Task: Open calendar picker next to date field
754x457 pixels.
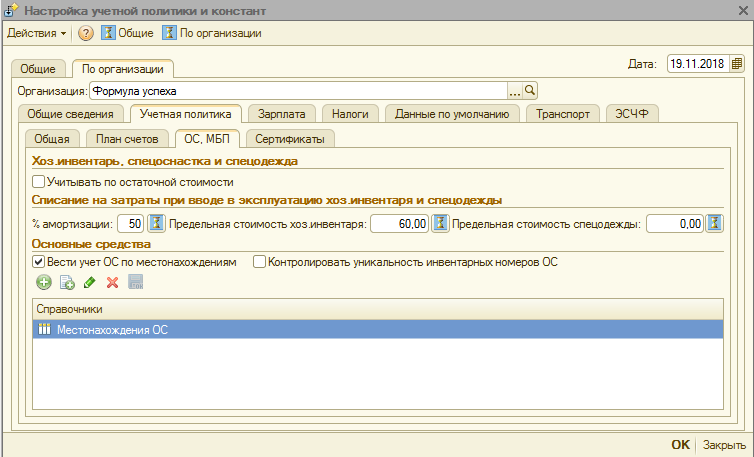Action: tap(737, 63)
